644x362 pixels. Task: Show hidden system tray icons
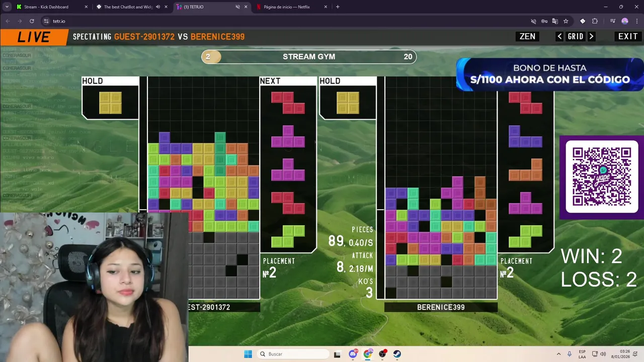pyautogui.click(x=558, y=354)
